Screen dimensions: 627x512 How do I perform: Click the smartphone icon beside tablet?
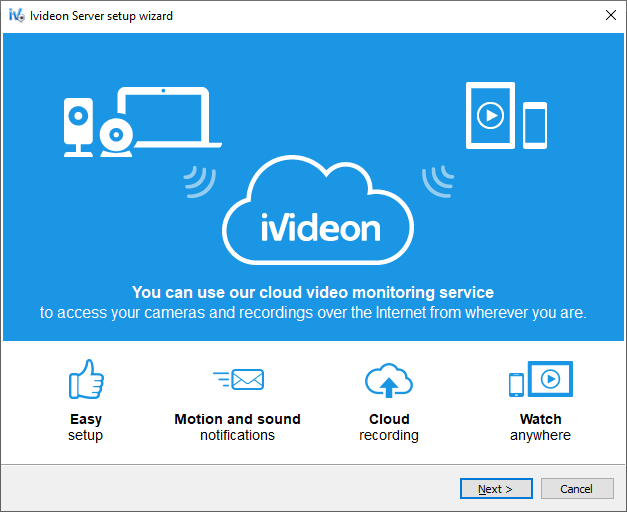[x=535, y=125]
